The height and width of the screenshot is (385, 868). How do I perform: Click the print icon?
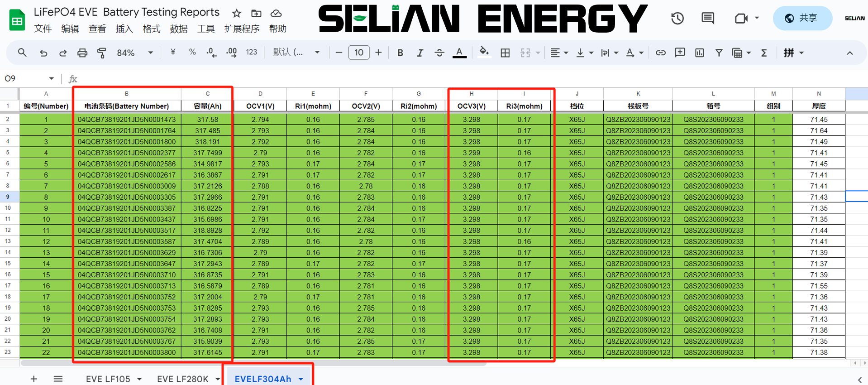[x=82, y=53]
